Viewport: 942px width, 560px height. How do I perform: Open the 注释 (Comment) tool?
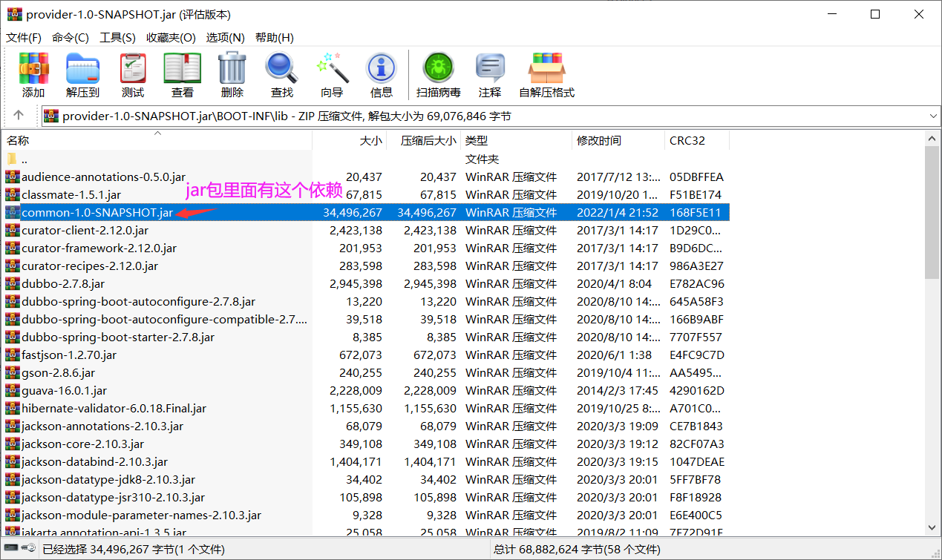[490, 76]
